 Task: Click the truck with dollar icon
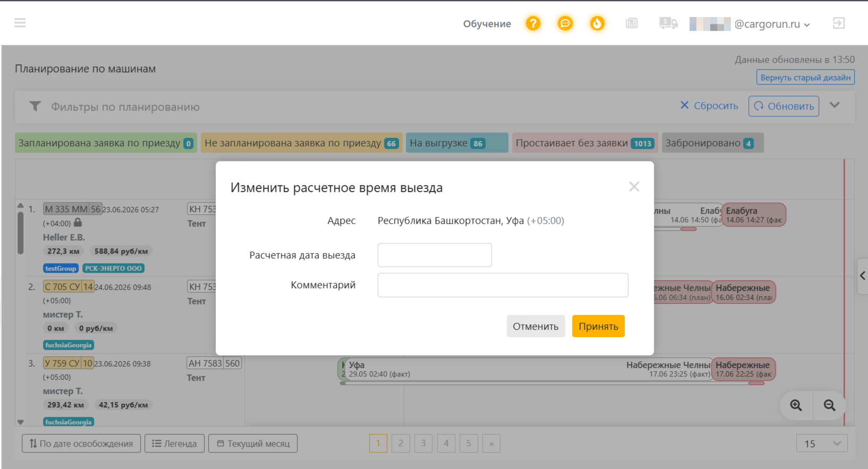point(668,23)
